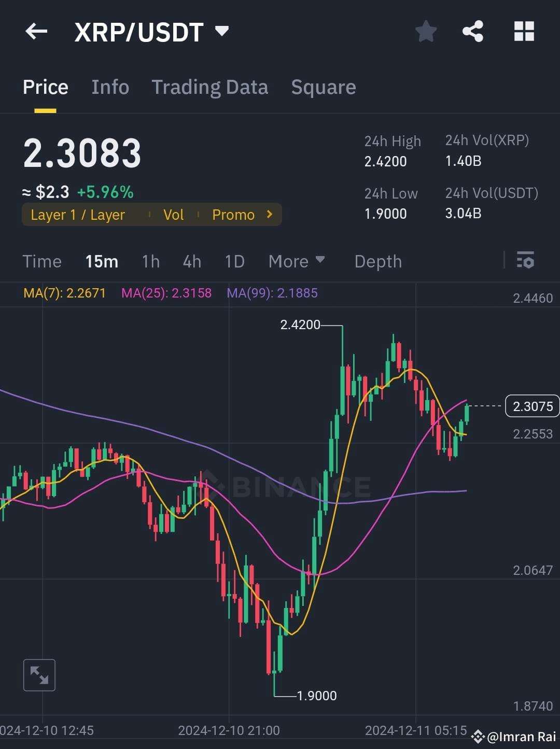Enable the 4h chart interval

191,261
